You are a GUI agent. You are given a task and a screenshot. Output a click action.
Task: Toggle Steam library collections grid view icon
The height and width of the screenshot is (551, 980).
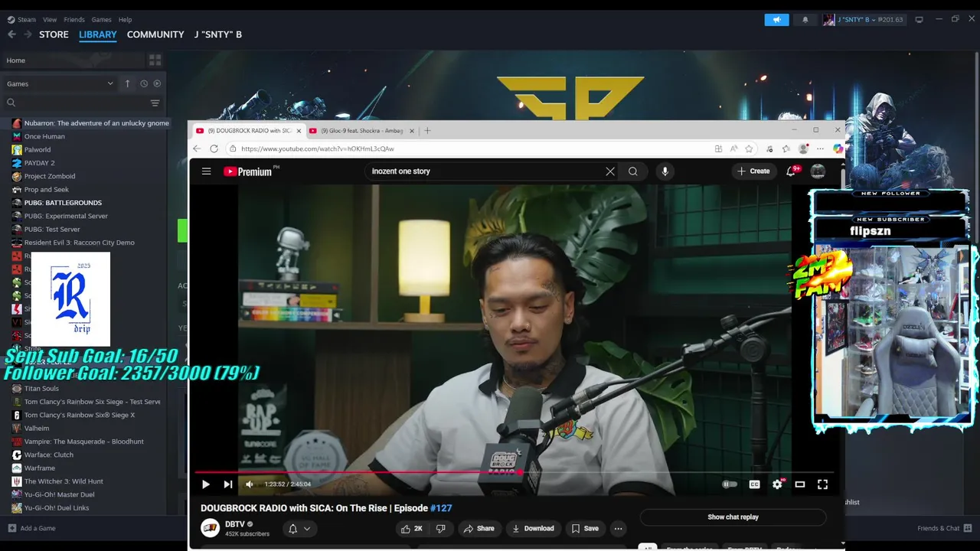(x=155, y=60)
